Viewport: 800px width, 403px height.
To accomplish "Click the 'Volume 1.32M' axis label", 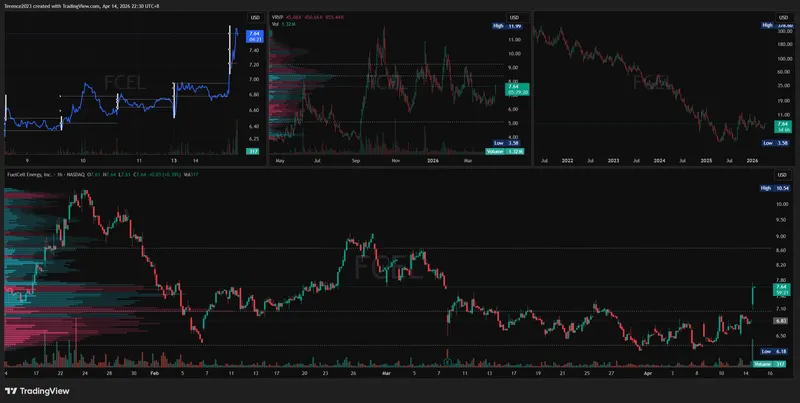I will click(x=504, y=151).
